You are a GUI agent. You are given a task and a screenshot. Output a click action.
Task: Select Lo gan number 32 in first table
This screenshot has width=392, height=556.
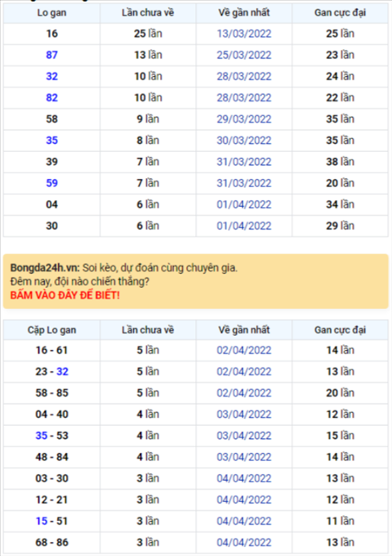(x=51, y=76)
